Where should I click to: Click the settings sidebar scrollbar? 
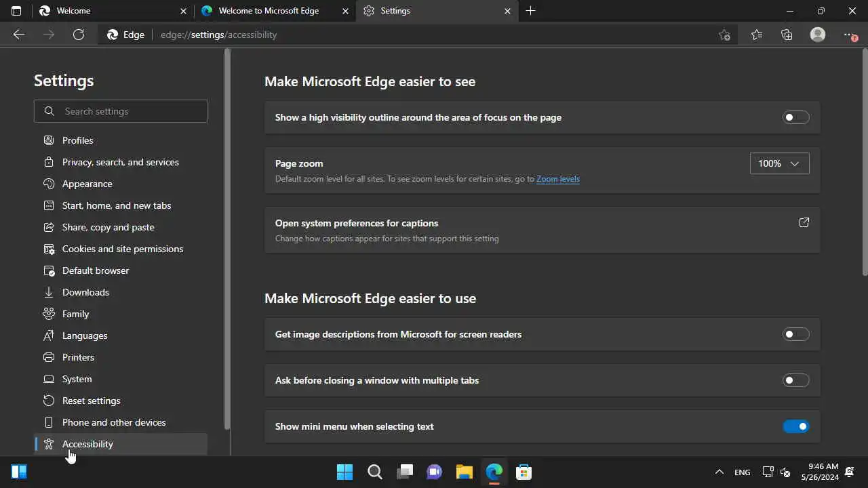pyautogui.click(x=227, y=240)
